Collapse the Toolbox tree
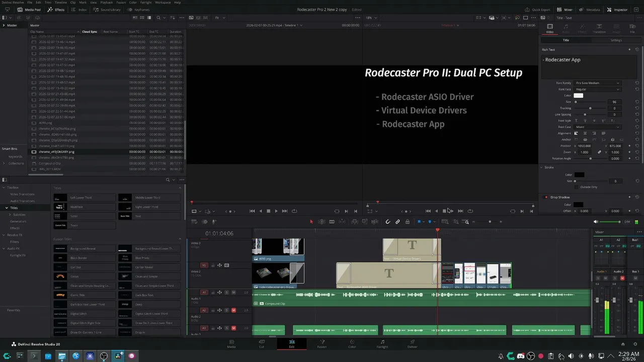The image size is (644, 362). [4, 188]
